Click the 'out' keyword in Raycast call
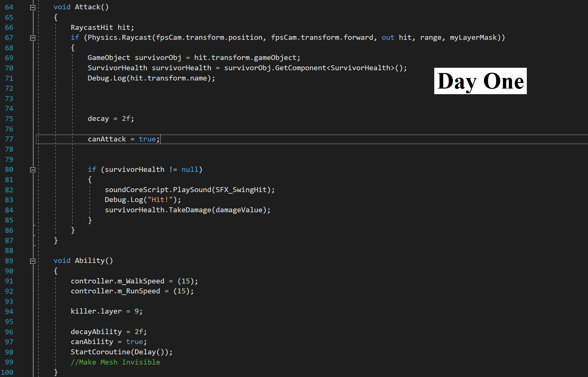The width and height of the screenshot is (588, 377). [388, 38]
